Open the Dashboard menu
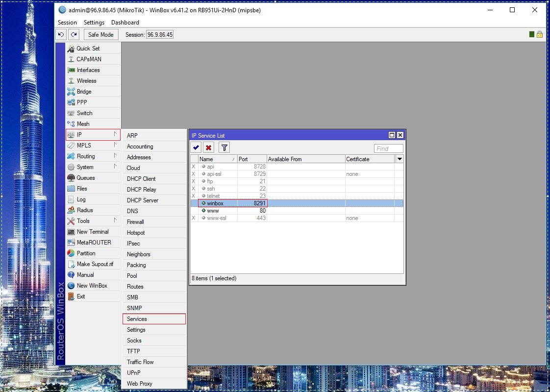The height and width of the screenshot is (392, 550). pyautogui.click(x=125, y=22)
